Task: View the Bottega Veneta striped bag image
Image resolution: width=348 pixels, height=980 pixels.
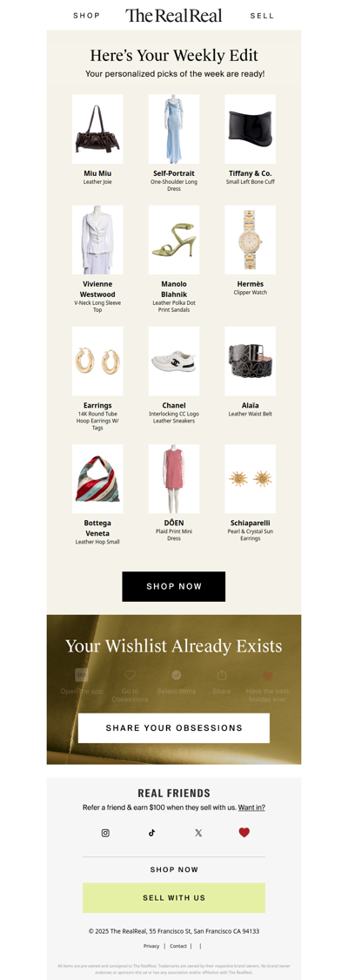Action: [97, 479]
